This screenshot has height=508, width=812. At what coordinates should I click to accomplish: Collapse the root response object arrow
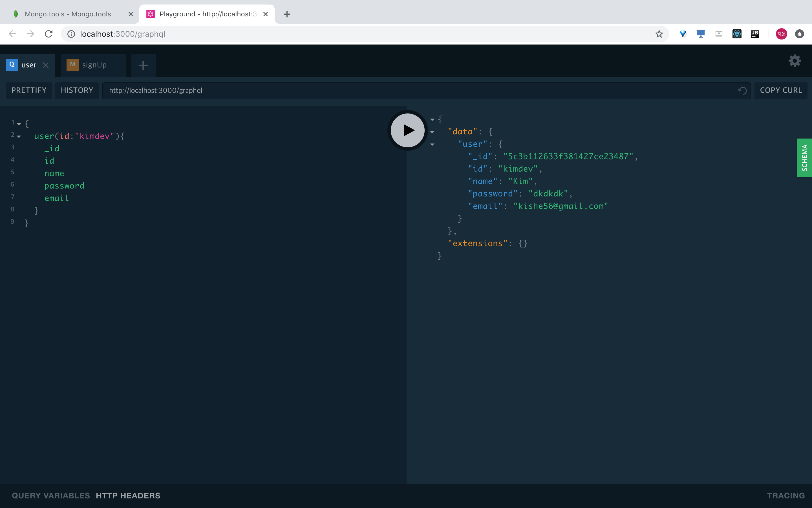[432, 120]
